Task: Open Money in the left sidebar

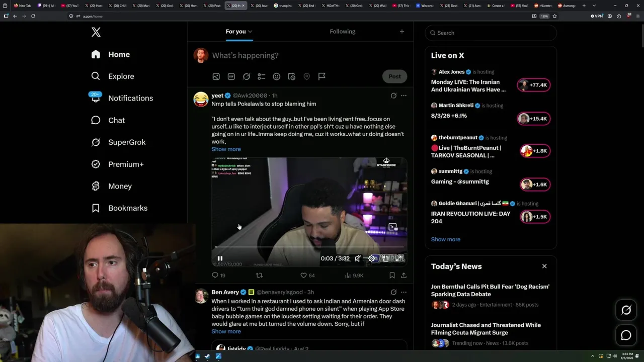Action: click(111, 186)
